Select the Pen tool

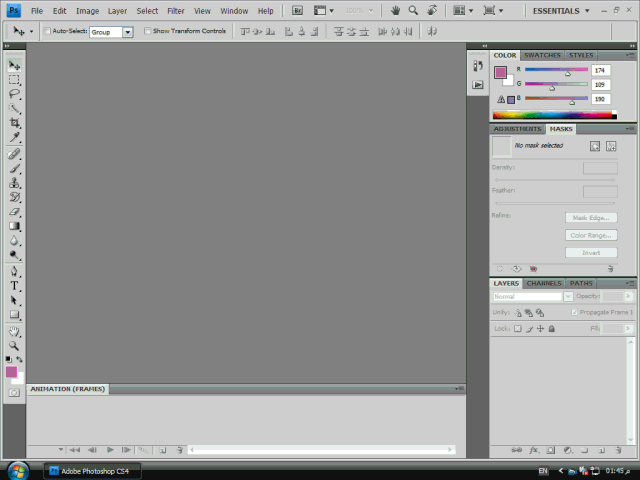14,271
